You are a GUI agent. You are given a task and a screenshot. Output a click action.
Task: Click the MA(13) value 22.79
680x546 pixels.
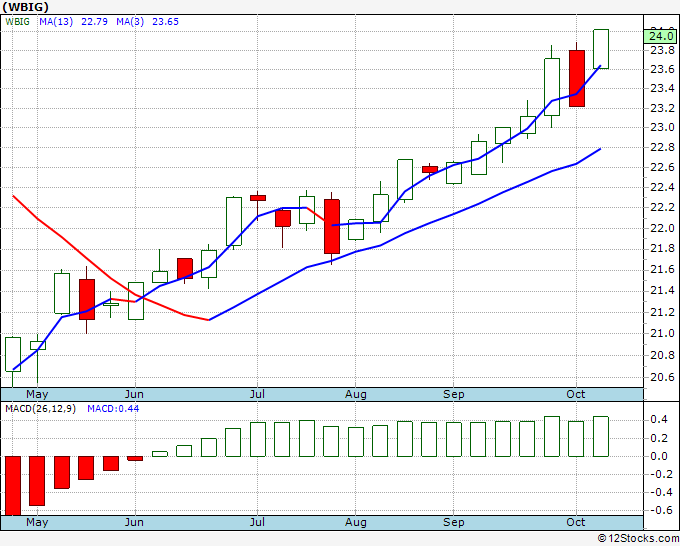tap(94, 22)
